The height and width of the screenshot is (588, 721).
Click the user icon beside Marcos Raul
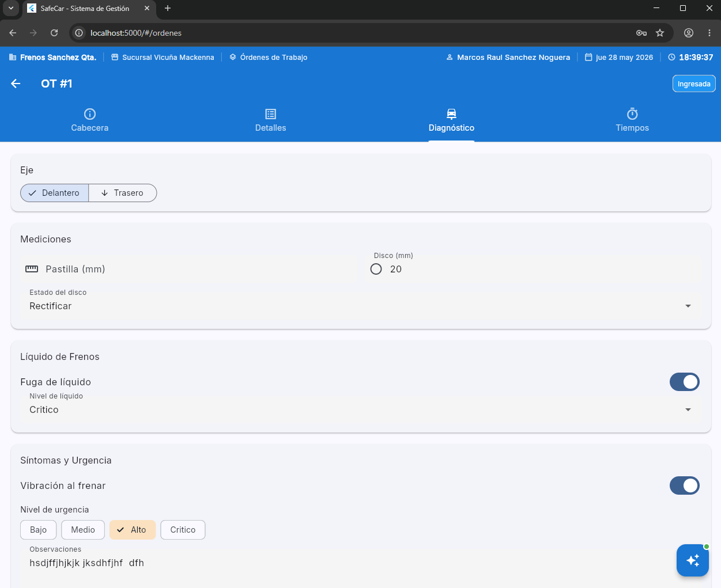tap(450, 58)
